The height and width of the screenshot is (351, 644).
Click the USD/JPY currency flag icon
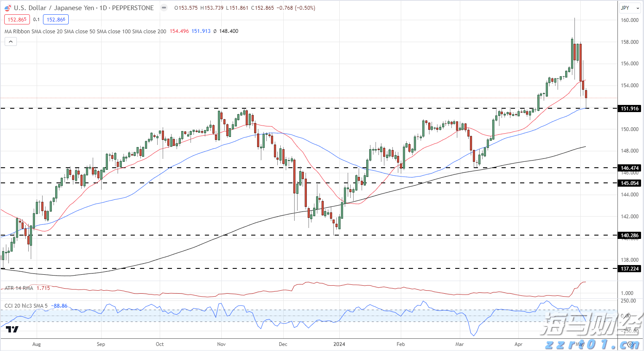[x=8, y=8]
